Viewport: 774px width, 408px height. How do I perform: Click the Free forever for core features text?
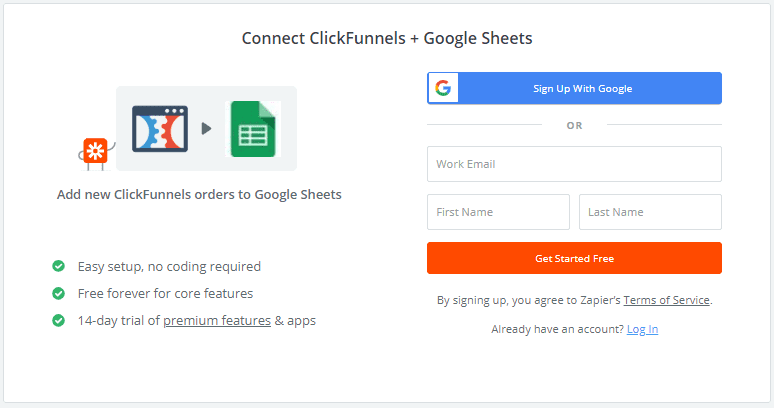165,294
